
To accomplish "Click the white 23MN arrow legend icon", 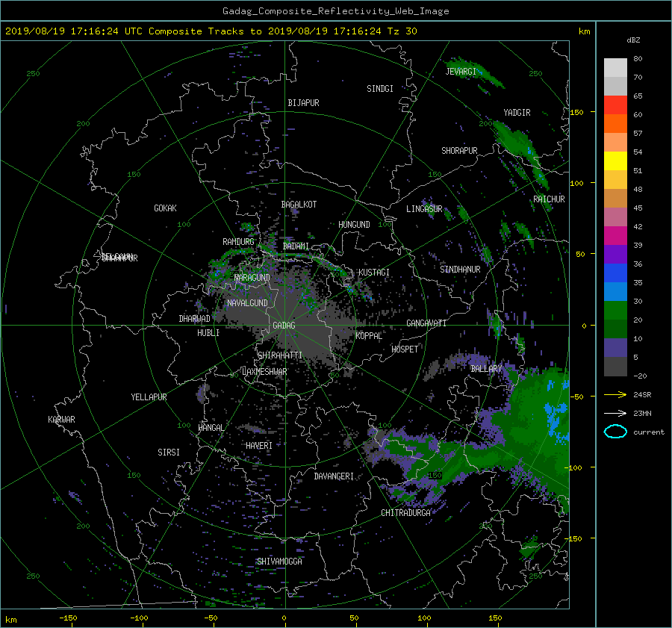I will (615, 413).
